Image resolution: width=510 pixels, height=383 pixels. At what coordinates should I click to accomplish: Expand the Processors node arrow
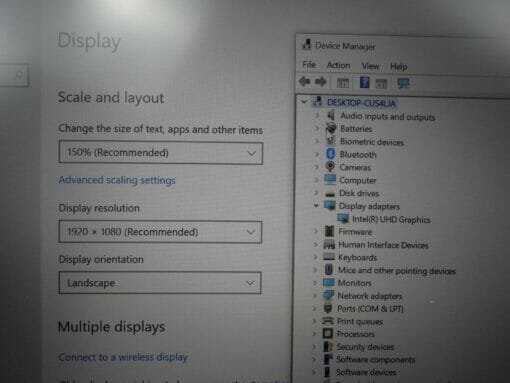click(314, 334)
